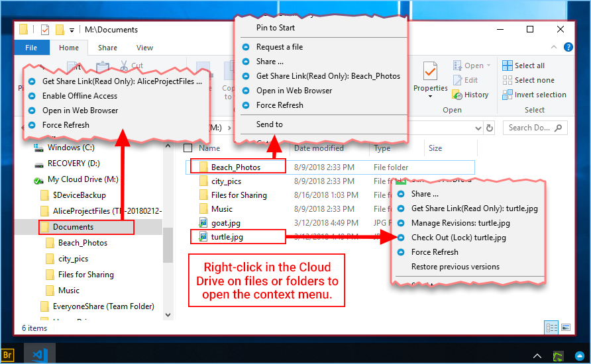Image resolution: width=591 pixels, height=364 pixels.
Task: Show hidden tray icons with up chevron
Action: click(x=537, y=355)
